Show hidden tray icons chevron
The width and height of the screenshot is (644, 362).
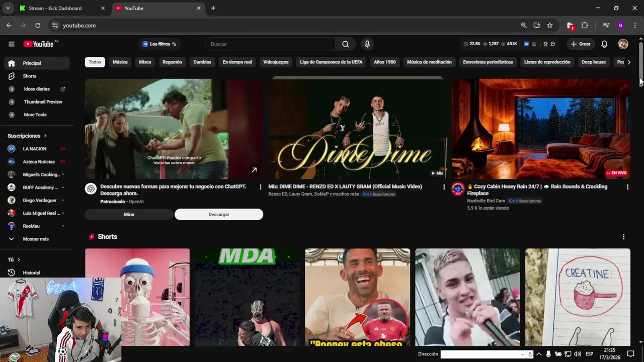click(x=539, y=354)
